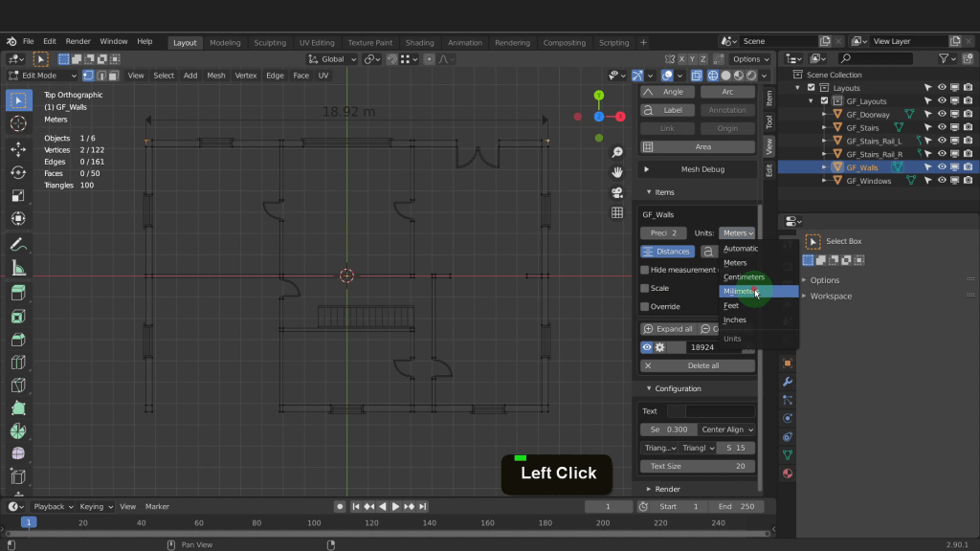Adjust the Text Size slider field
980x551 pixels.
[x=698, y=466]
